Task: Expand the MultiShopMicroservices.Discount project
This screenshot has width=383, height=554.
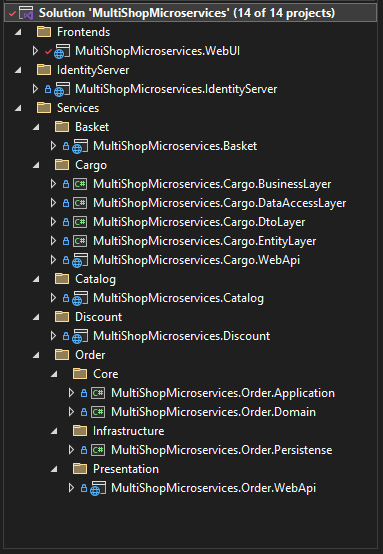Action: pos(53,336)
